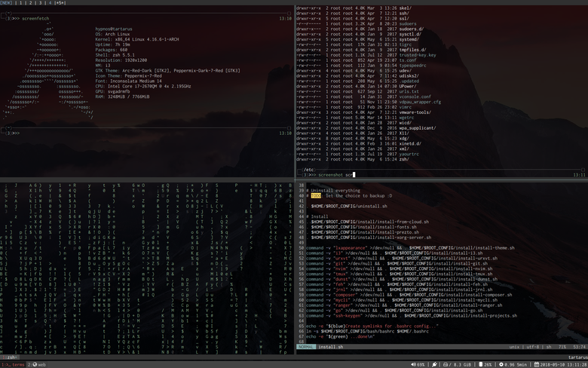The height and width of the screenshot is (368, 588).
Task: Click the [NEW] tab in the top bar
Action: [x=6, y=2]
